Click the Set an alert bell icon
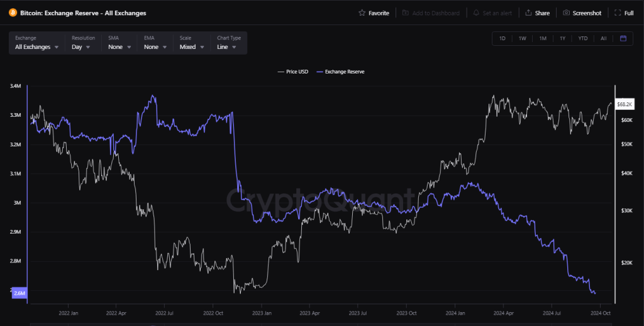Image resolution: width=644 pixels, height=326 pixels. tap(477, 13)
